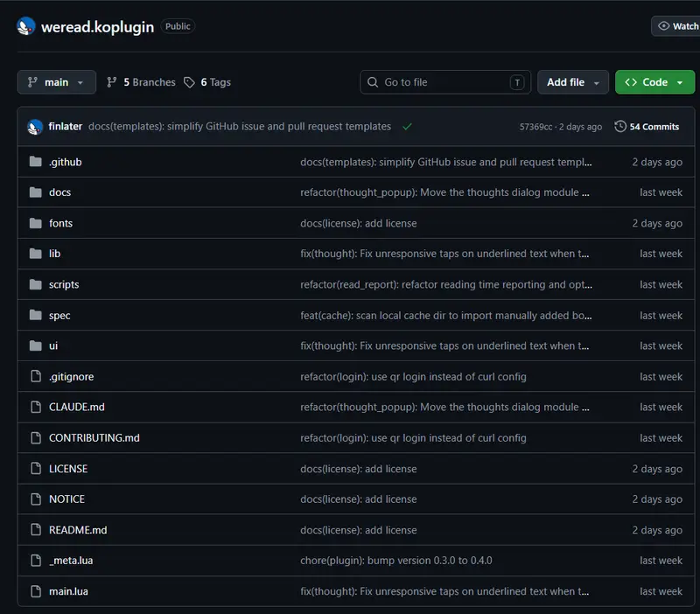
Task: Open the spec row feat(cache) commit message
Action: tap(446, 316)
